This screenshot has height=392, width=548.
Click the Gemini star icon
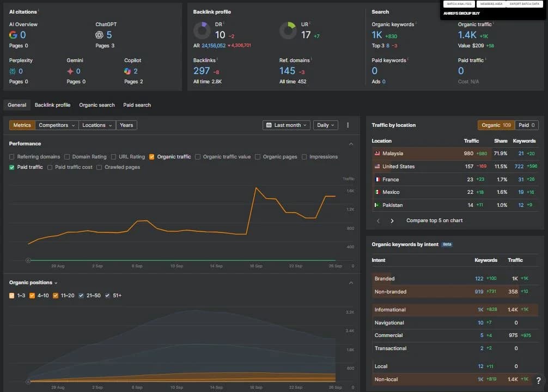tap(70, 71)
